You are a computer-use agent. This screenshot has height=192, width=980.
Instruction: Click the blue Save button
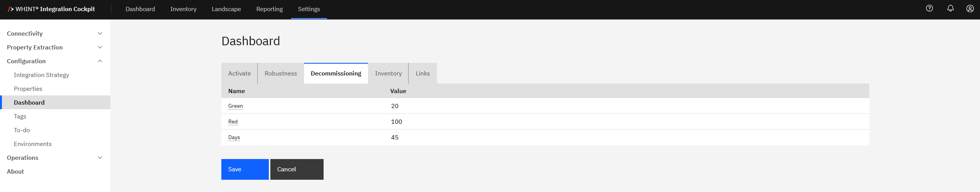coord(245,169)
